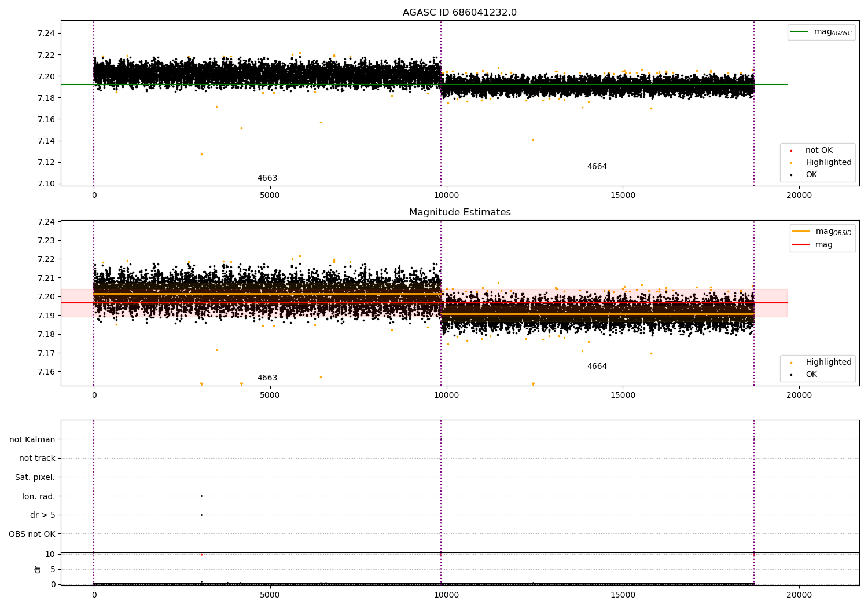Select the mag OBSID legend entry
The height and width of the screenshot is (608, 868).
pyautogui.click(x=822, y=232)
